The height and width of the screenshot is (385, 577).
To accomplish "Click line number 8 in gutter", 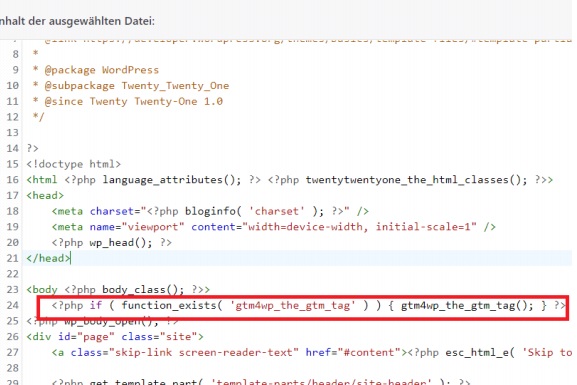I will point(15,54).
